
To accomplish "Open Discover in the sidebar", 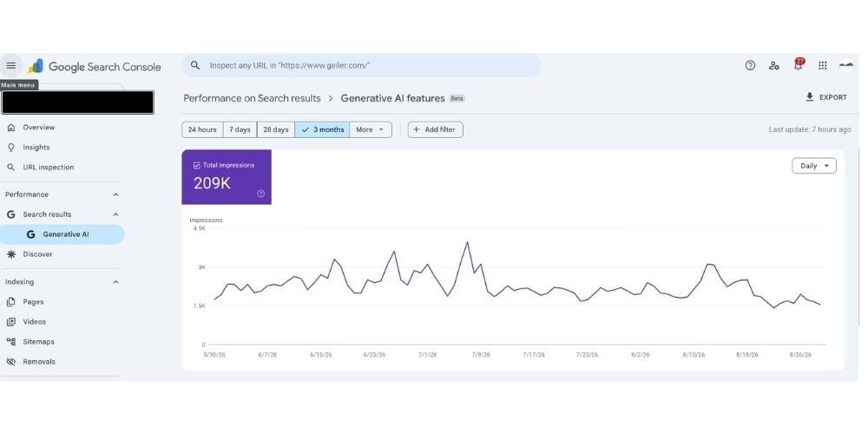I will point(37,254).
